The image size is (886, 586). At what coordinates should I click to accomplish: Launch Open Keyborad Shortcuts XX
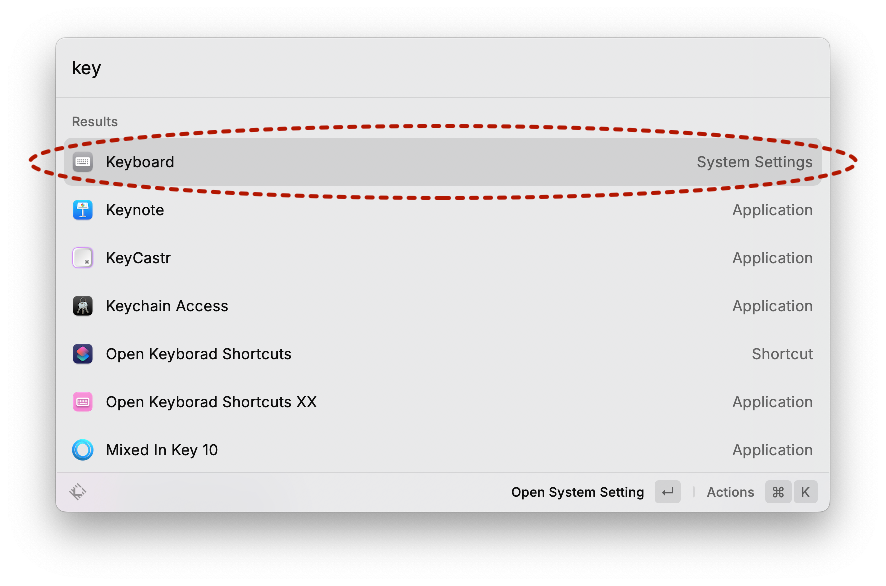pos(440,402)
